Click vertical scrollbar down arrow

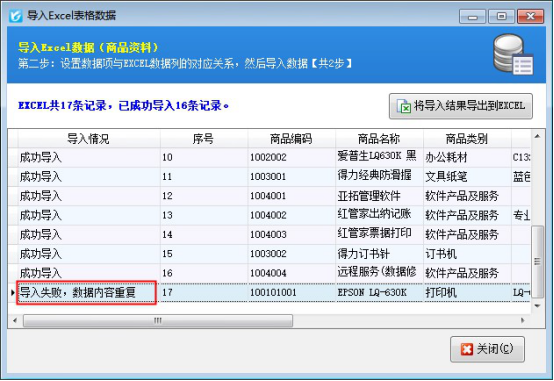[537, 306]
